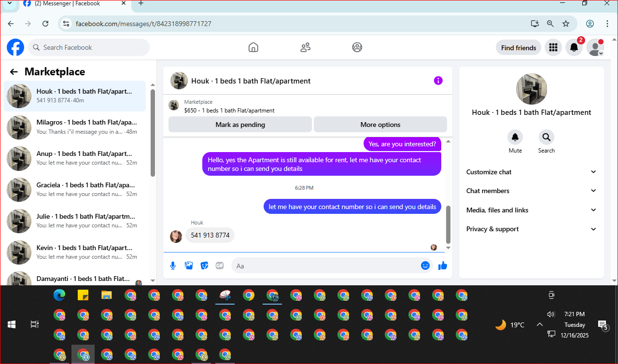This screenshot has height=364, width=618.
Task: Click the message "541 913 8774" bubble
Action: (x=210, y=235)
